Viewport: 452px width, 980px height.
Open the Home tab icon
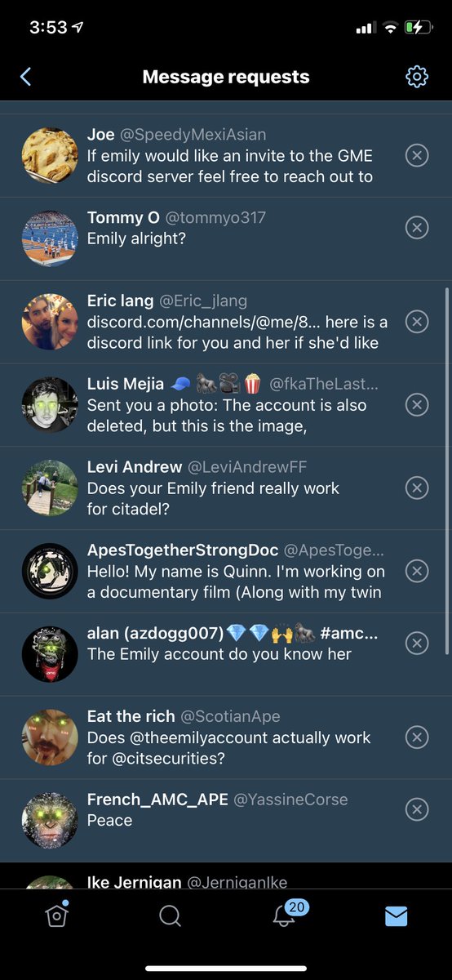[55, 915]
